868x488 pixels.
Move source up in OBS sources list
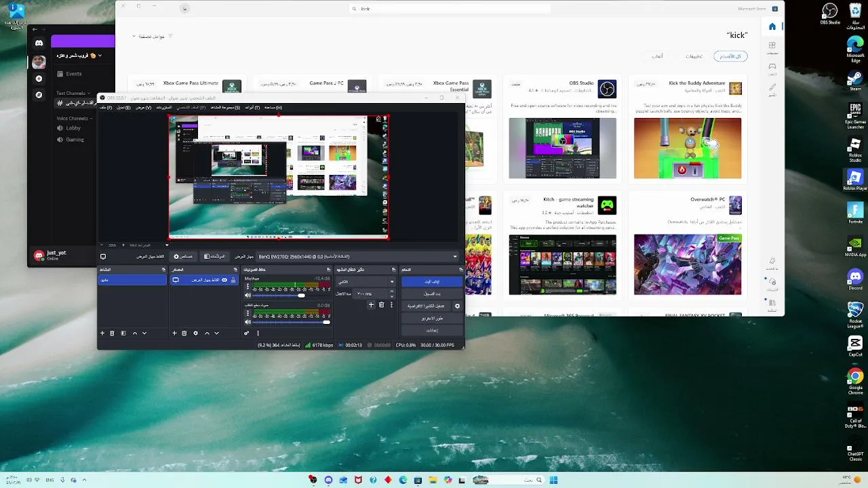(207, 333)
